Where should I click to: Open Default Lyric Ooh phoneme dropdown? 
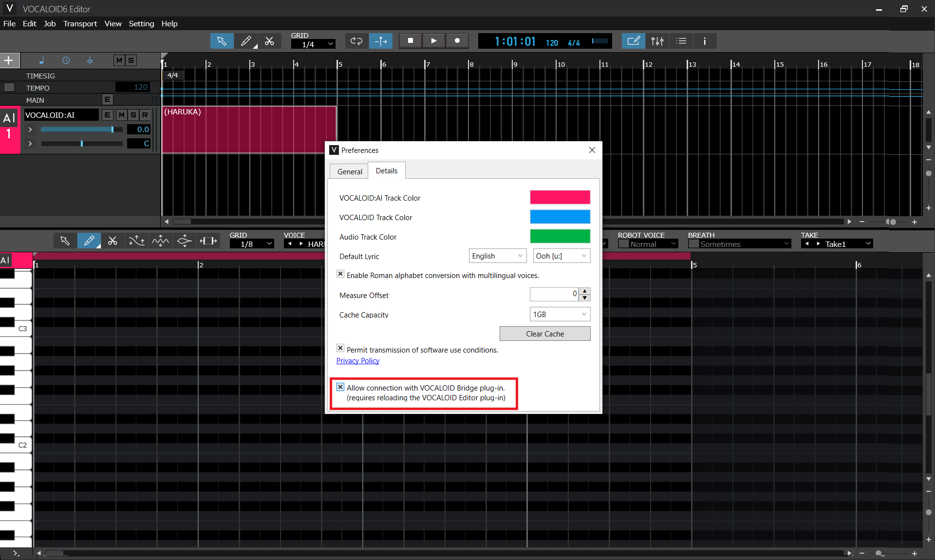561,256
